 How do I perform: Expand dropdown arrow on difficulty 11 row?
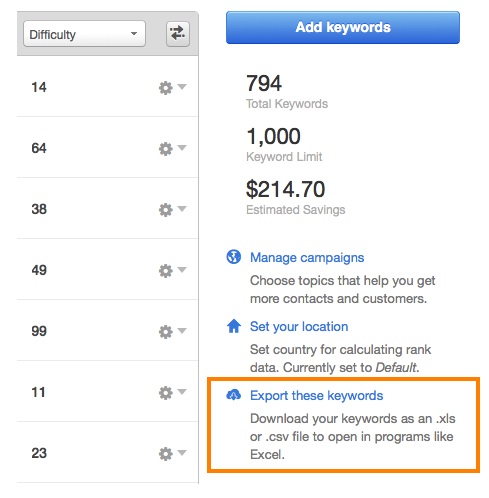[182, 391]
